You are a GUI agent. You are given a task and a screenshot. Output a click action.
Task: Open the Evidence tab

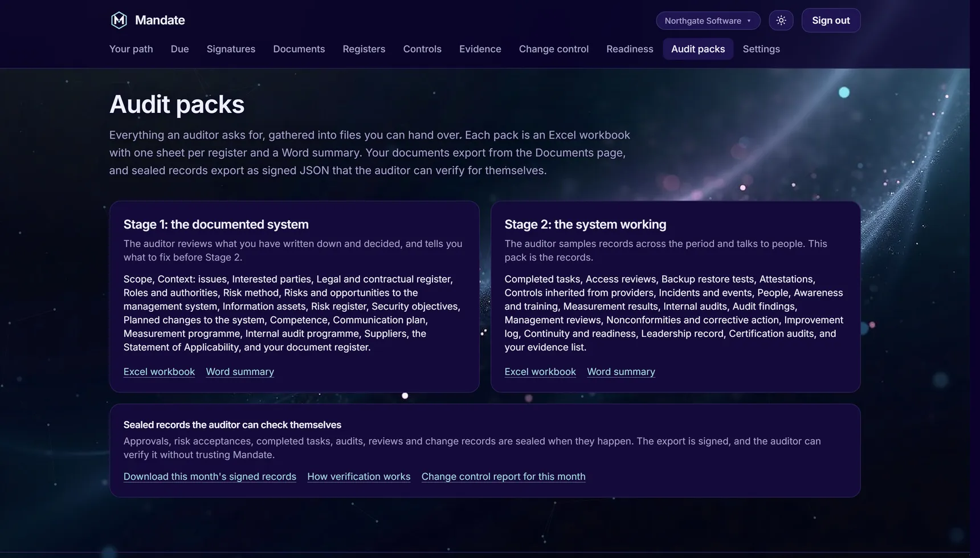click(x=480, y=49)
